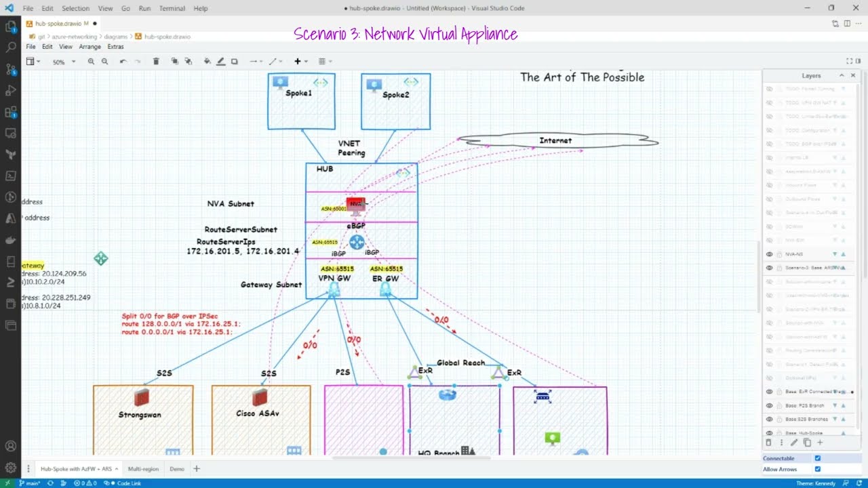This screenshot has width=868, height=488.
Task: Duplicate the selected layer
Action: coord(807,443)
